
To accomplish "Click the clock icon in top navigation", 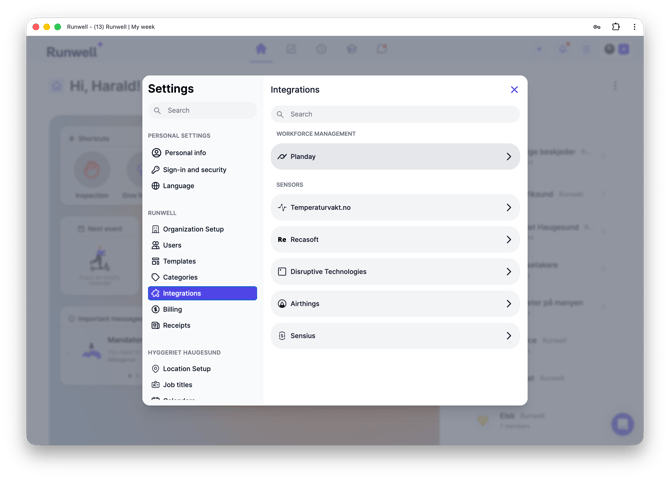I will 321,49.
